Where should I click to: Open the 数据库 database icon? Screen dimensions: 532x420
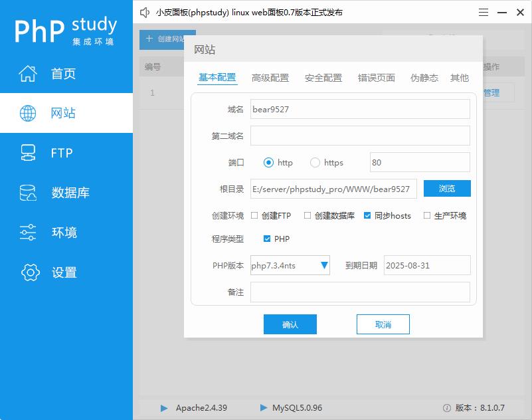tap(28, 193)
